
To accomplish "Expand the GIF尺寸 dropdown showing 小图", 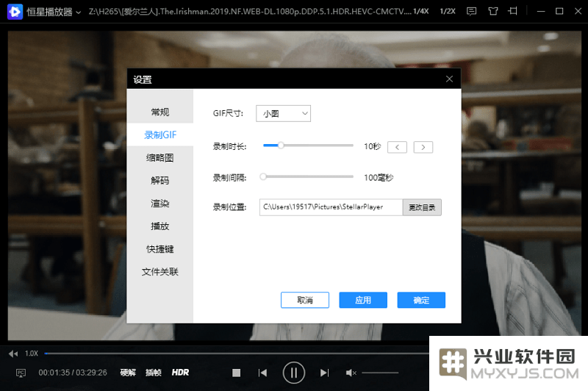I will pyautogui.click(x=283, y=113).
